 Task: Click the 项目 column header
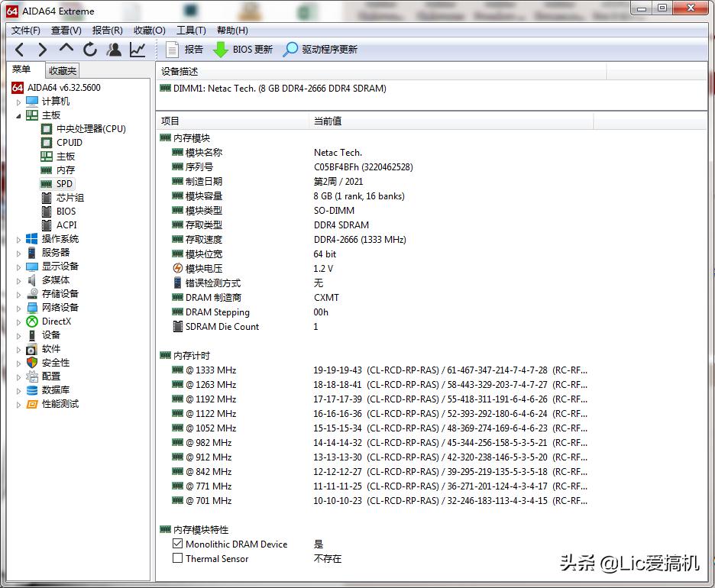point(232,121)
